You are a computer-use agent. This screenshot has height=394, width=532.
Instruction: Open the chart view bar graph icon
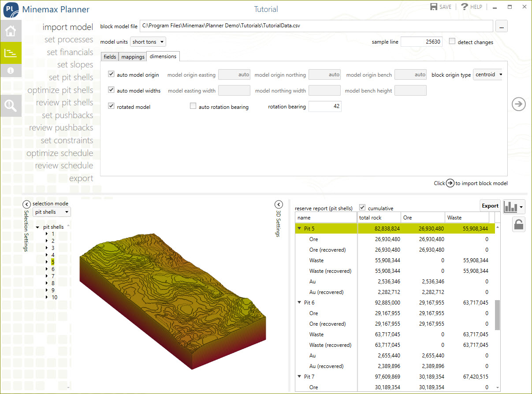coord(511,206)
